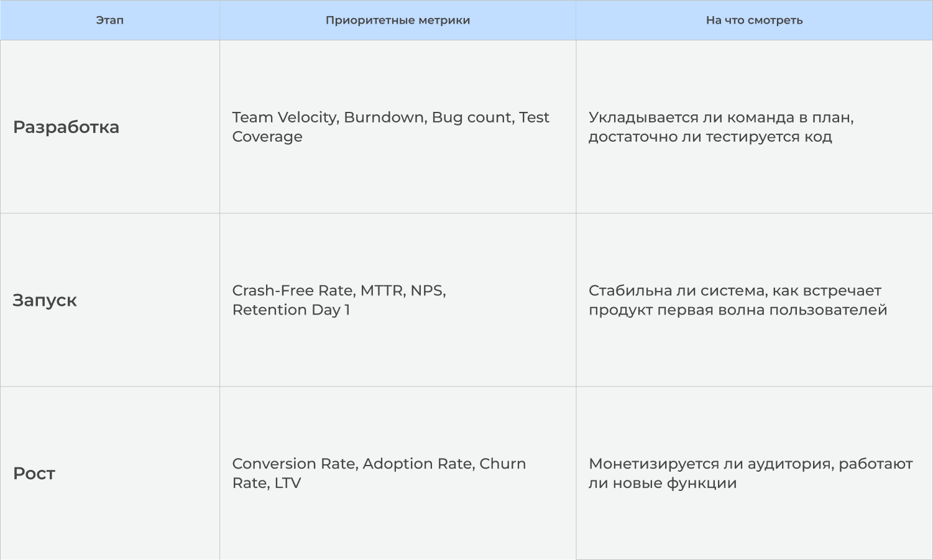Click the text достаточно ли тестируется код
The height and width of the screenshot is (560, 933).
point(710,137)
